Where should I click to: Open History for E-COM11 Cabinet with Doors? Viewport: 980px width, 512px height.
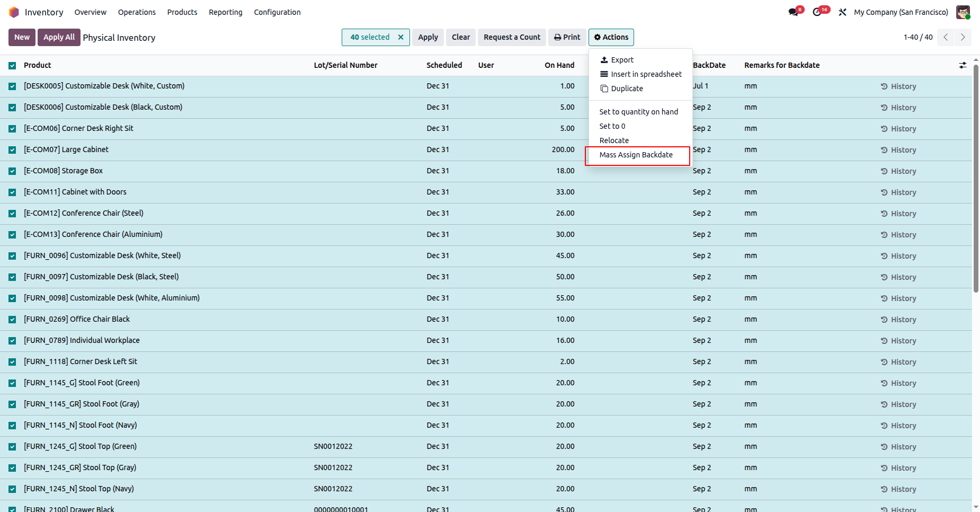click(x=898, y=192)
